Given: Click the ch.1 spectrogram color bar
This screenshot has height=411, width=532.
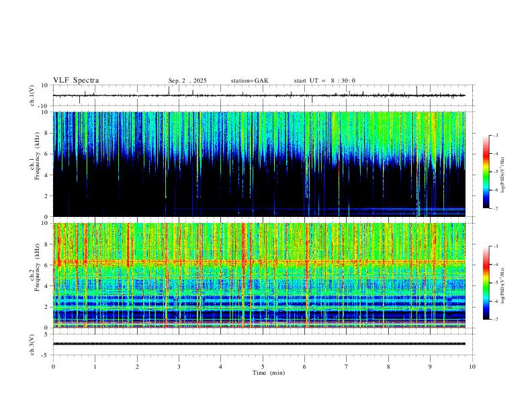Looking at the screenshot, I should [x=486, y=172].
